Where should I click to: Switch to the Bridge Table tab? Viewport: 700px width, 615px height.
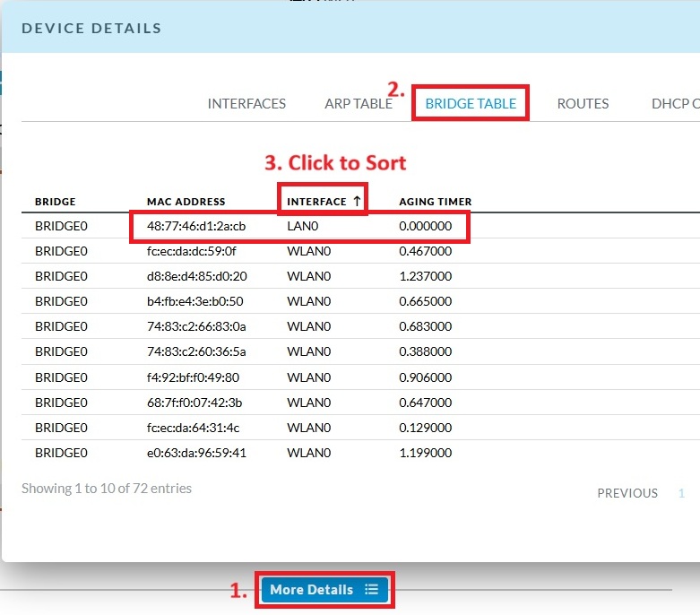click(471, 104)
